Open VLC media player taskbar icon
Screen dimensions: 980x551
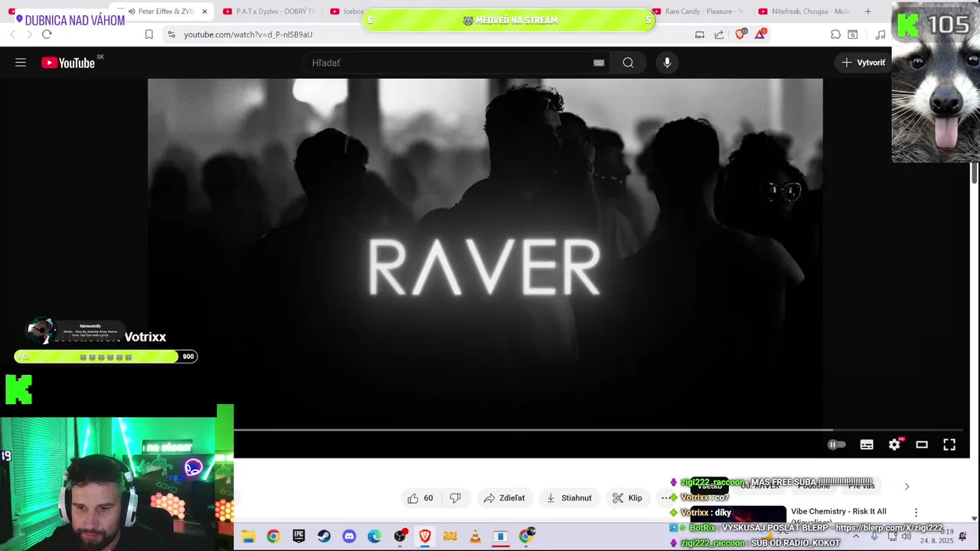tap(475, 537)
